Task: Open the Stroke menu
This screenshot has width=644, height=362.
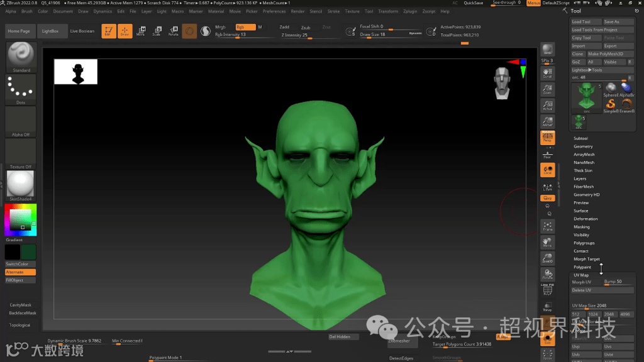Action: coord(333,11)
